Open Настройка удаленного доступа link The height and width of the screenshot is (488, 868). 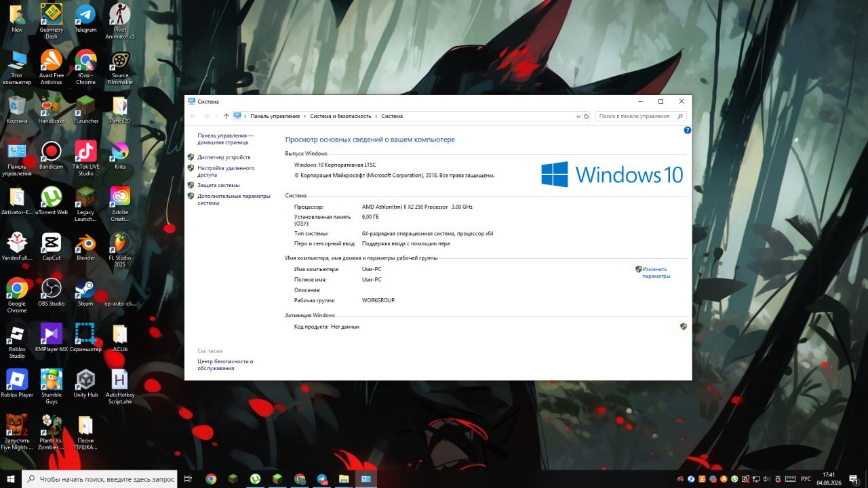tap(226, 171)
